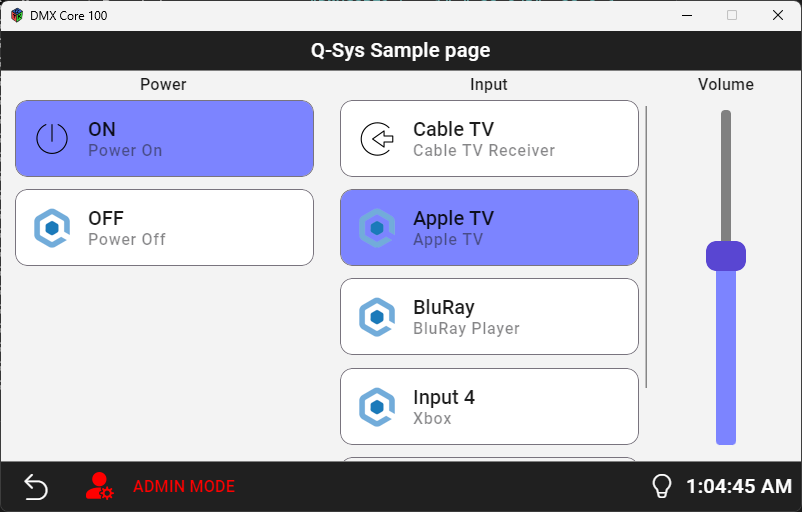Click the DMX Core 100 app icon

coord(17,16)
